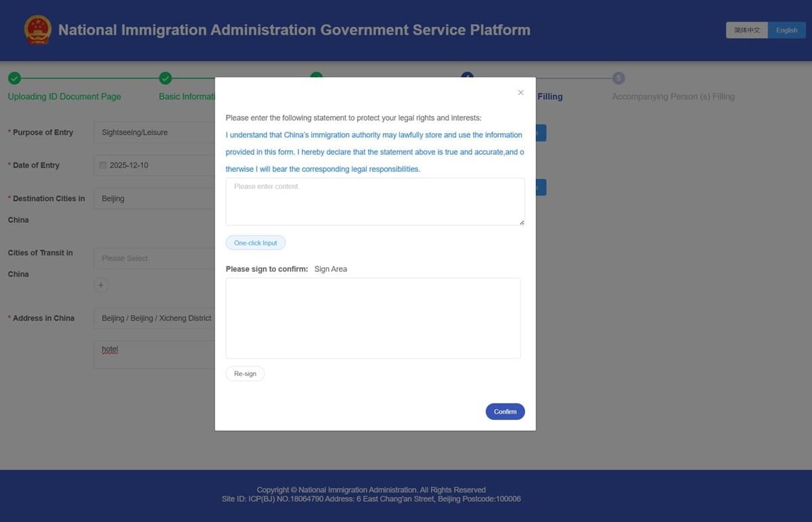Click inside the signature Sign Area
This screenshot has width=812, height=522.
[373, 318]
